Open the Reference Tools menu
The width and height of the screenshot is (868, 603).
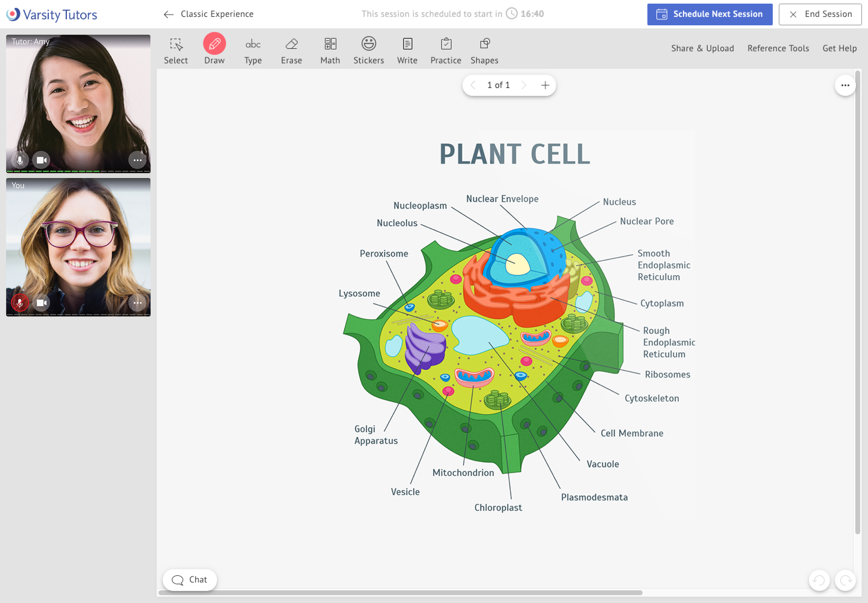point(778,48)
